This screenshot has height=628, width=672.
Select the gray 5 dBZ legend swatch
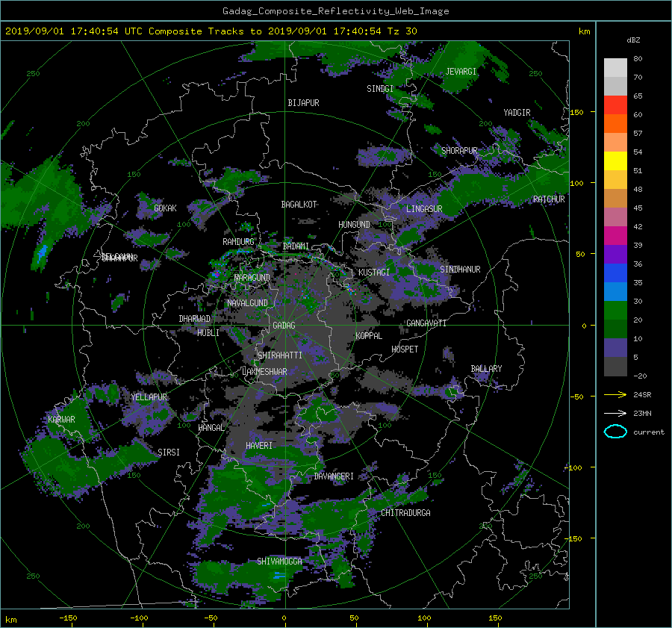coord(615,367)
